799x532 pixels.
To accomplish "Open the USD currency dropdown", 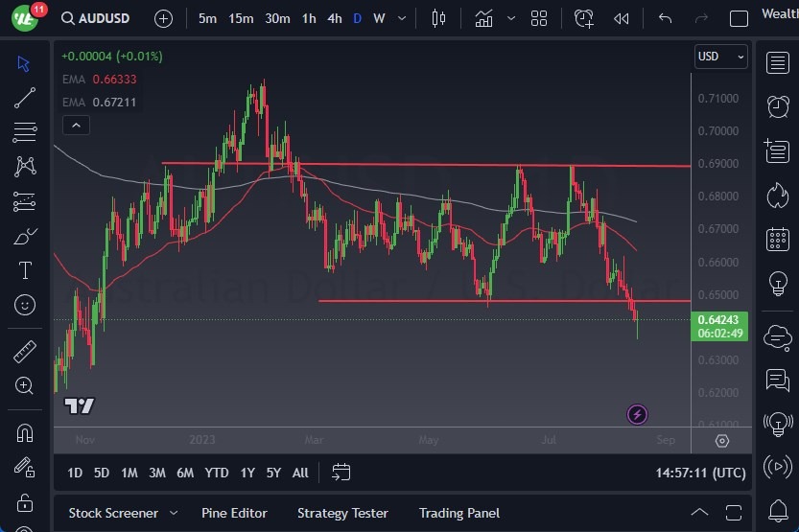I will 720,57.
